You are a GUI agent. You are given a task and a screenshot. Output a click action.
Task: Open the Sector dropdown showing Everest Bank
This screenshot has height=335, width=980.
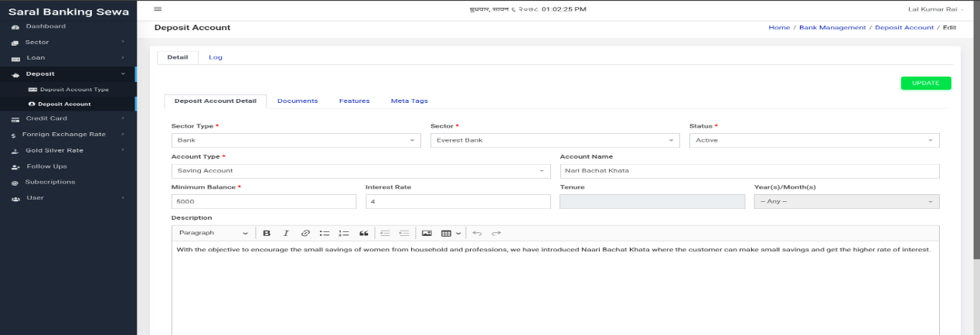tap(554, 140)
